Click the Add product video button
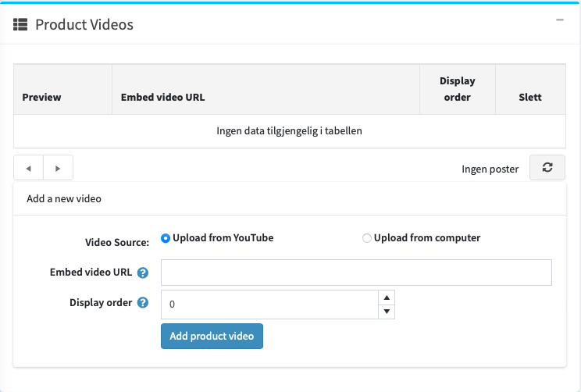581x392 pixels. point(212,337)
